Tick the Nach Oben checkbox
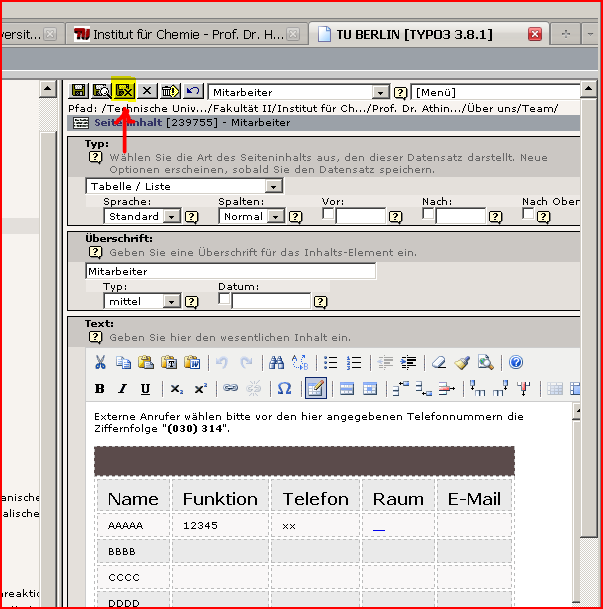603x609 pixels. pyautogui.click(x=528, y=214)
